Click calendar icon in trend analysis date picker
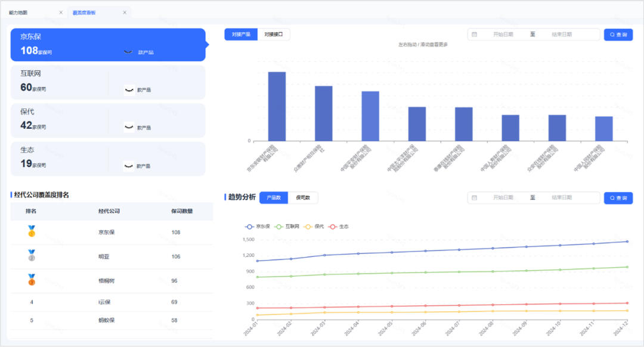The image size is (644, 347). point(475,197)
